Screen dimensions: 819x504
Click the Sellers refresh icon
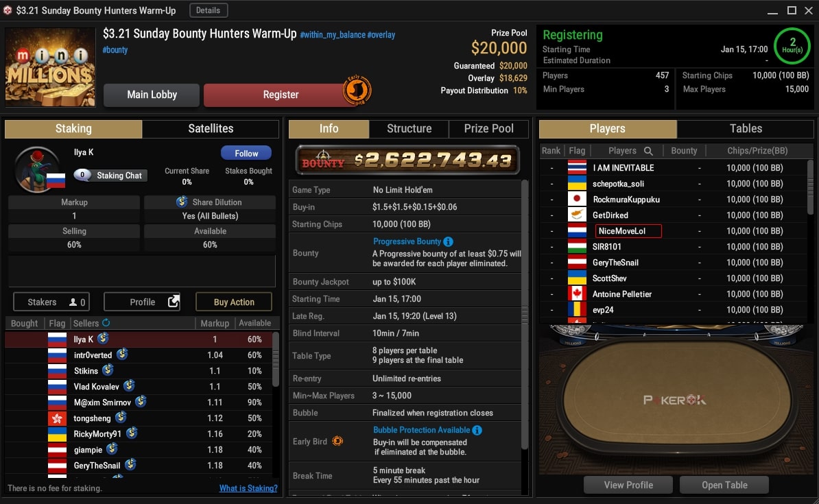coord(106,323)
